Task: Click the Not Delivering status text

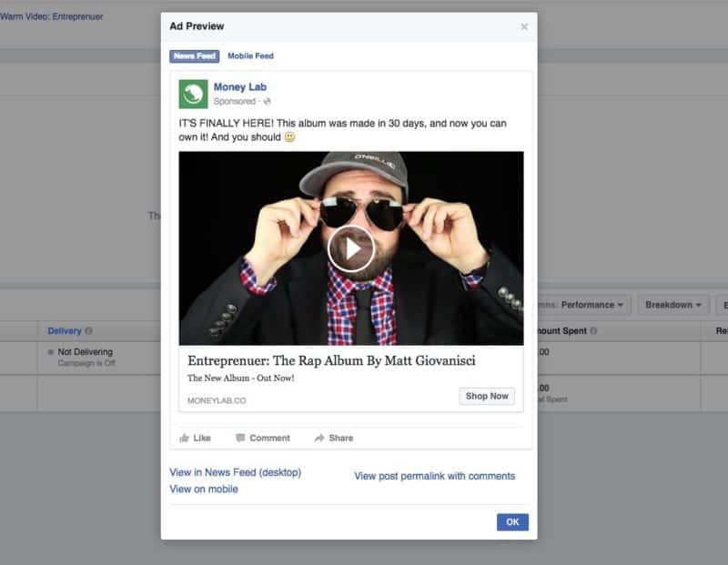Action: click(85, 351)
